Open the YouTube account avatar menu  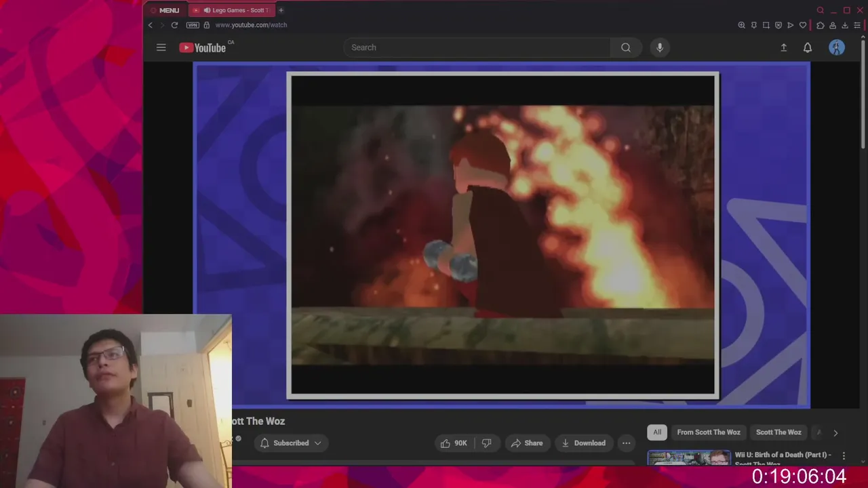point(837,47)
